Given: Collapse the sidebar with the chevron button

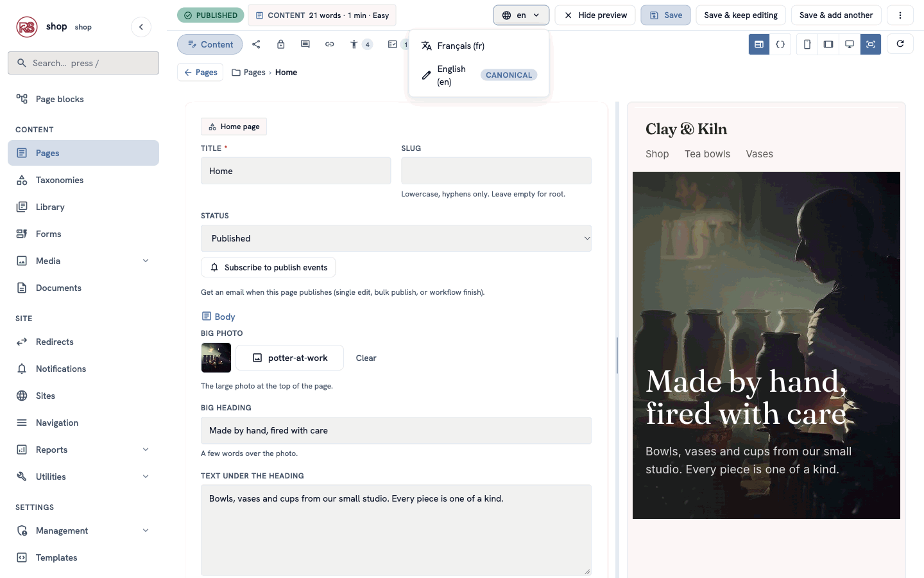Looking at the screenshot, I should 141,27.
